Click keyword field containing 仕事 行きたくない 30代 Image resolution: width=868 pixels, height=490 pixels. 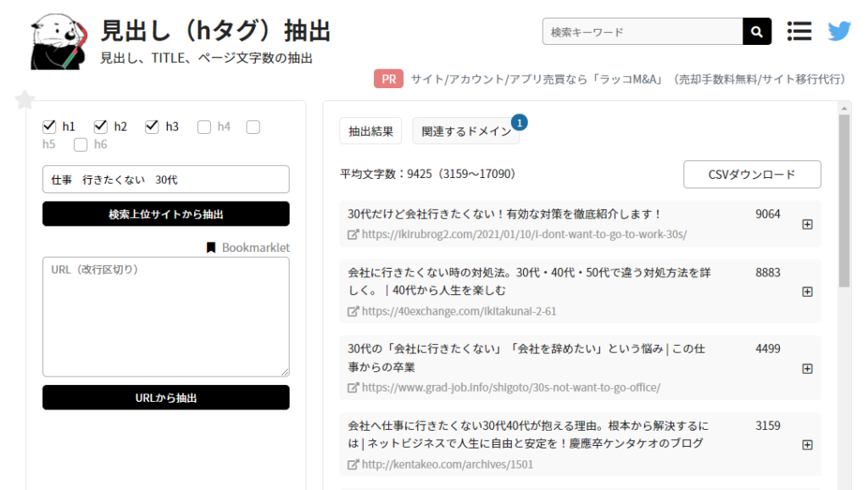[166, 180]
